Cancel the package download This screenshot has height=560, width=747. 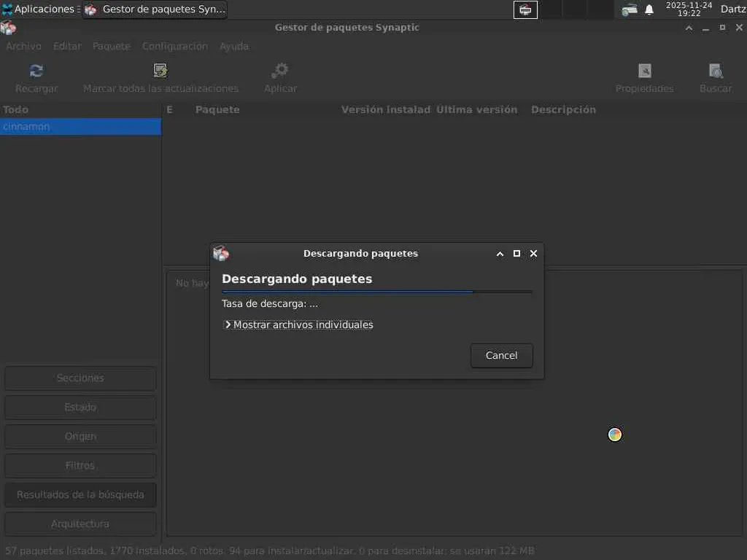click(502, 356)
